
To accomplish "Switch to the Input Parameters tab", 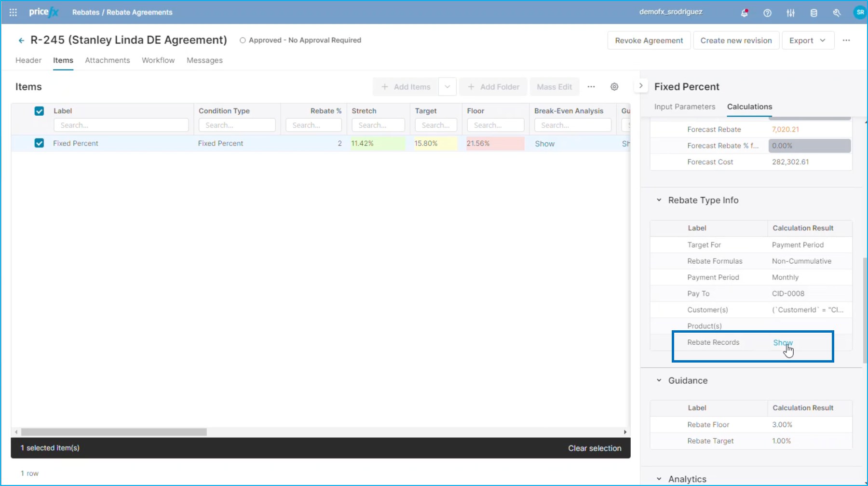I will tap(684, 107).
